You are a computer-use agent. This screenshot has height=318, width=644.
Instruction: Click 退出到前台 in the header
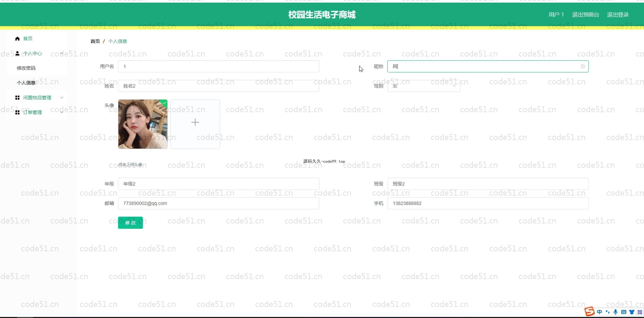click(x=585, y=15)
